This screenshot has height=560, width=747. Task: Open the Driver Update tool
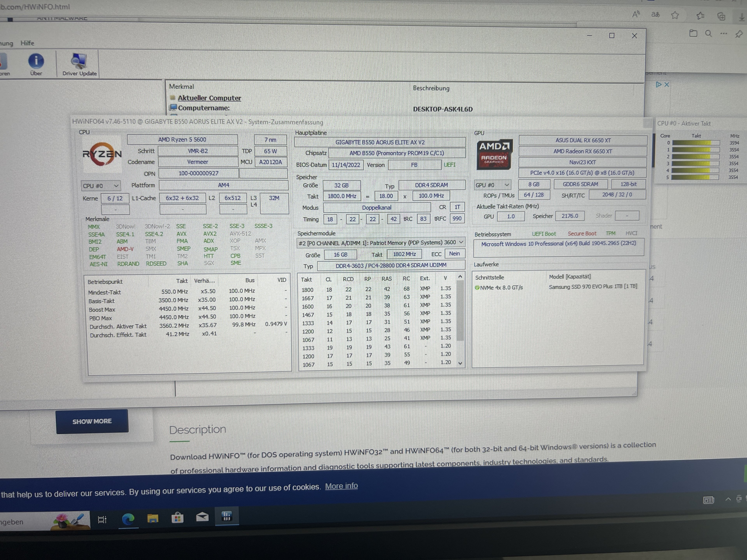(x=79, y=62)
